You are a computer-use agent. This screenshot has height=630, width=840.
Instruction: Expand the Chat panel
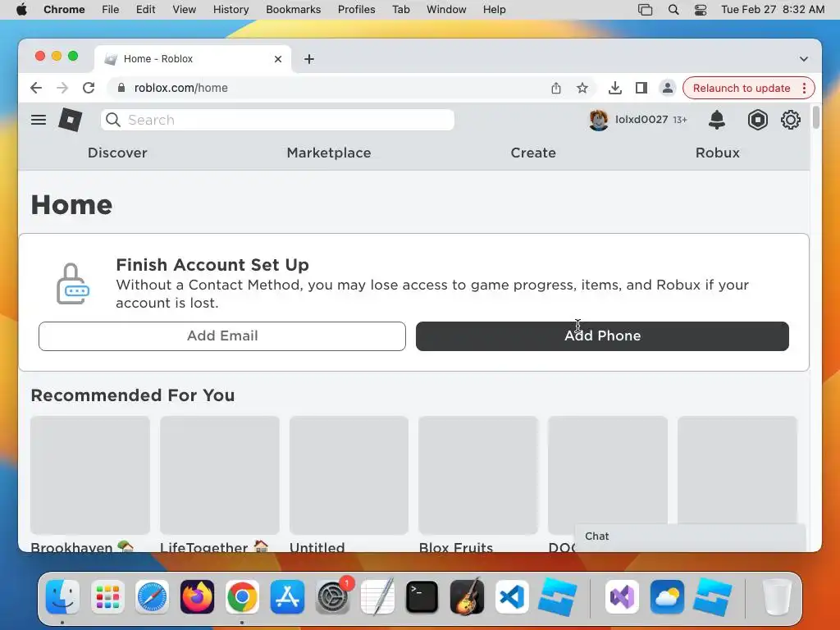point(690,536)
